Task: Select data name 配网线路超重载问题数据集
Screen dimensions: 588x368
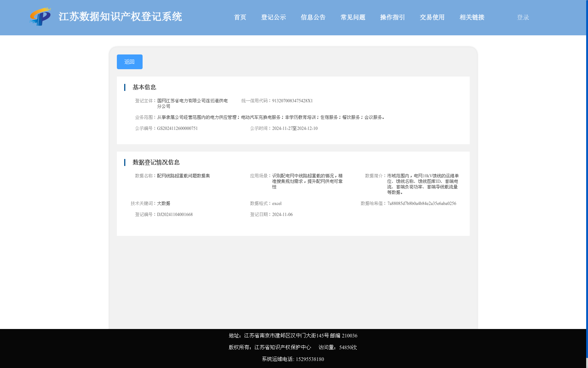Action: pos(183,176)
